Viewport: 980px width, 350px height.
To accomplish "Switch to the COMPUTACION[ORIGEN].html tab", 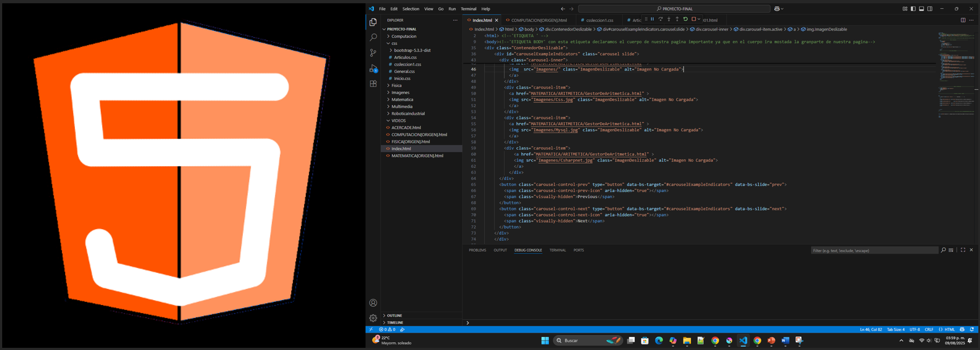I will tap(539, 20).
